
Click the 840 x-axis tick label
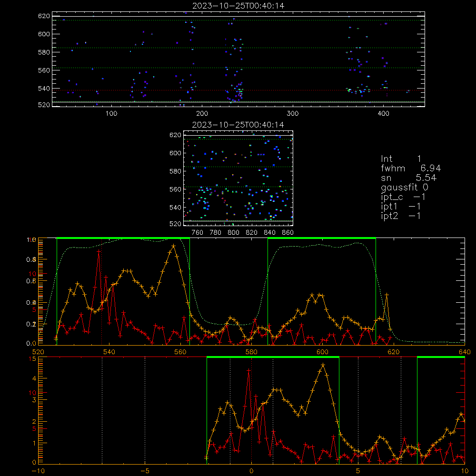pos(269,233)
